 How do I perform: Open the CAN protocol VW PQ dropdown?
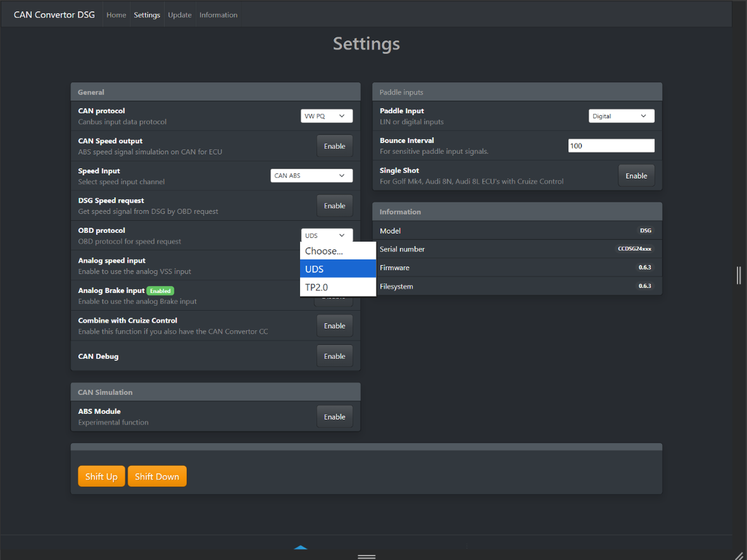coord(326,116)
